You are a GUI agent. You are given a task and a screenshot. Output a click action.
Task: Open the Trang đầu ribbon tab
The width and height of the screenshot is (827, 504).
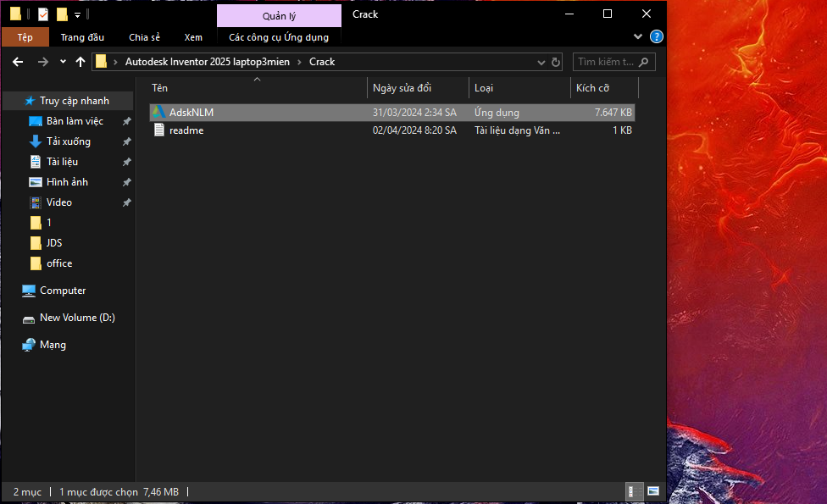pos(82,37)
